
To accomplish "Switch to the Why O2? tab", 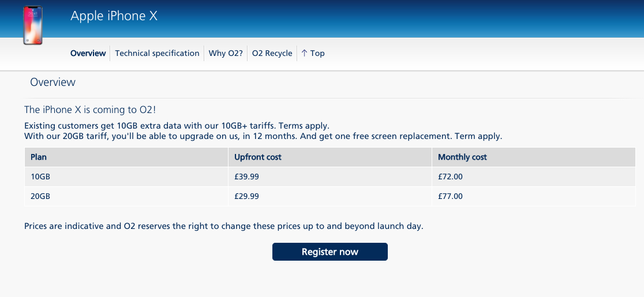I will coord(226,53).
